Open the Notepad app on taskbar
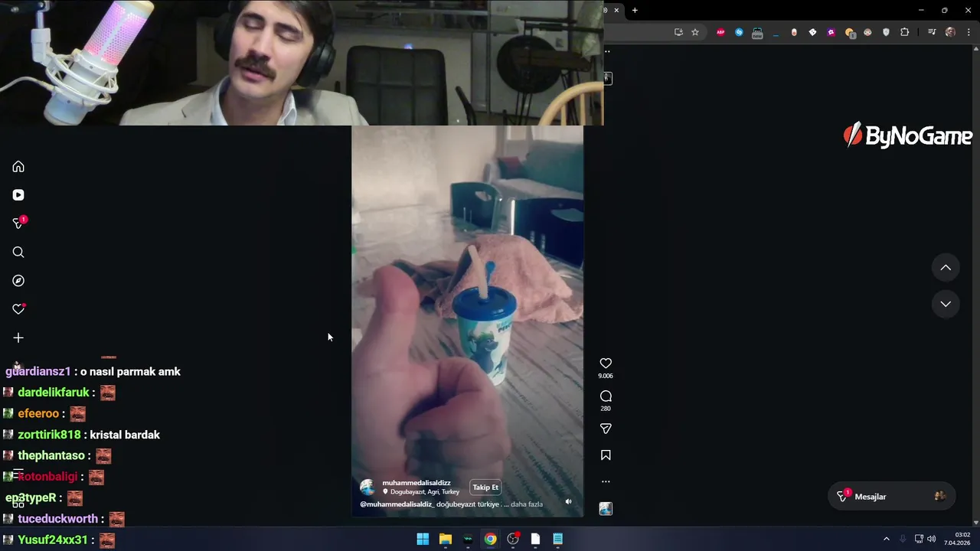The image size is (980, 551). 558,539
